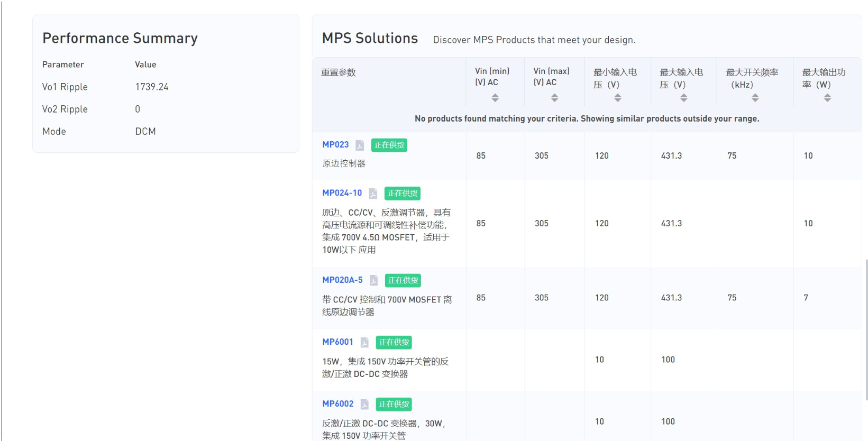
Task: Sort by Vin (min) (V) AC column
Action: click(x=495, y=98)
